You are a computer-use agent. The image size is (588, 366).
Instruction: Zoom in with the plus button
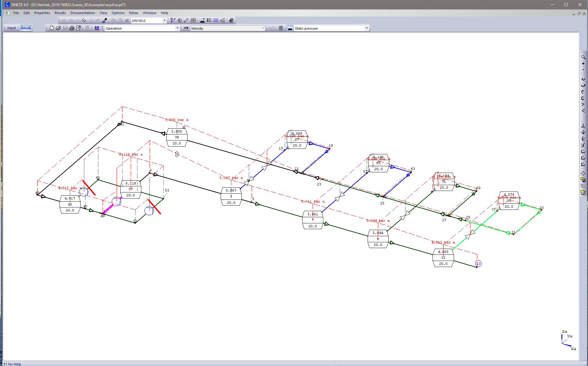tap(583, 64)
